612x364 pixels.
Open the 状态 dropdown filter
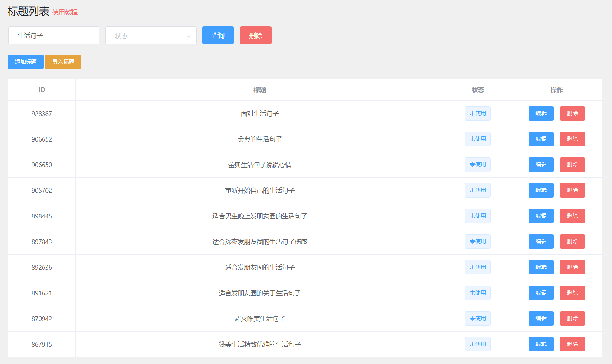pyautogui.click(x=151, y=35)
